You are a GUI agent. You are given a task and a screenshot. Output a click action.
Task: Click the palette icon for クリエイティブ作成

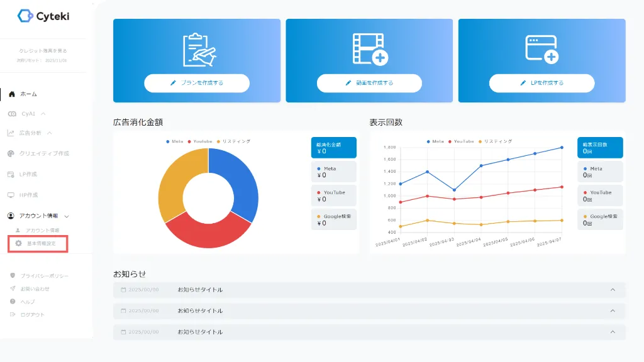(x=11, y=153)
